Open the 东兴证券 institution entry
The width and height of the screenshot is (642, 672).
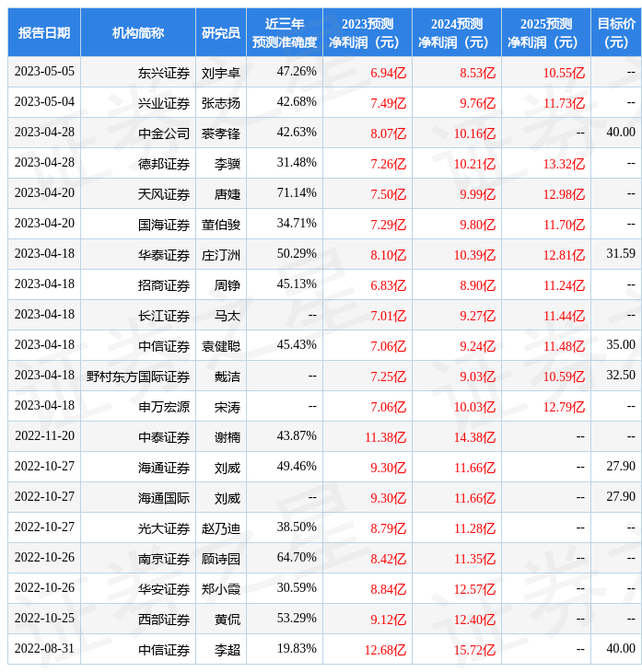pos(164,73)
